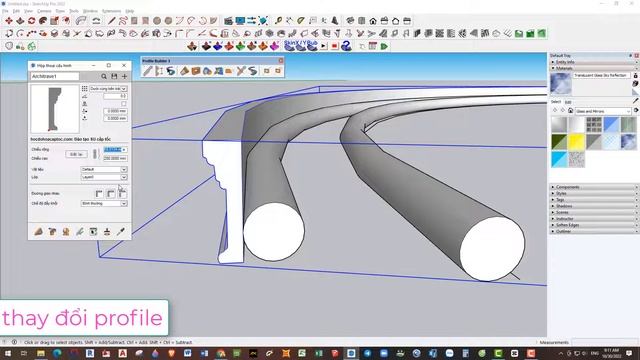This screenshot has width=640, height=360.
Task: Select the eyedropper icon in profile dialog
Action: [120, 231]
